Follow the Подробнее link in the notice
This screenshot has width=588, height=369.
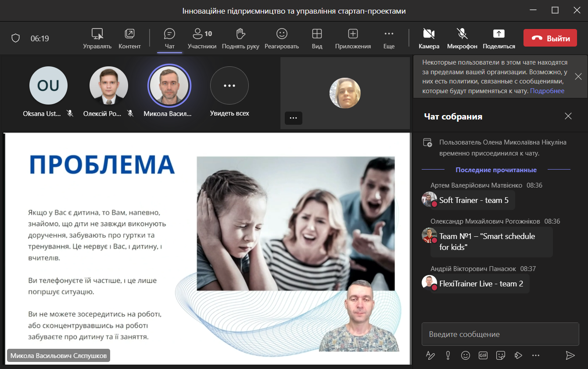[547, 91]
